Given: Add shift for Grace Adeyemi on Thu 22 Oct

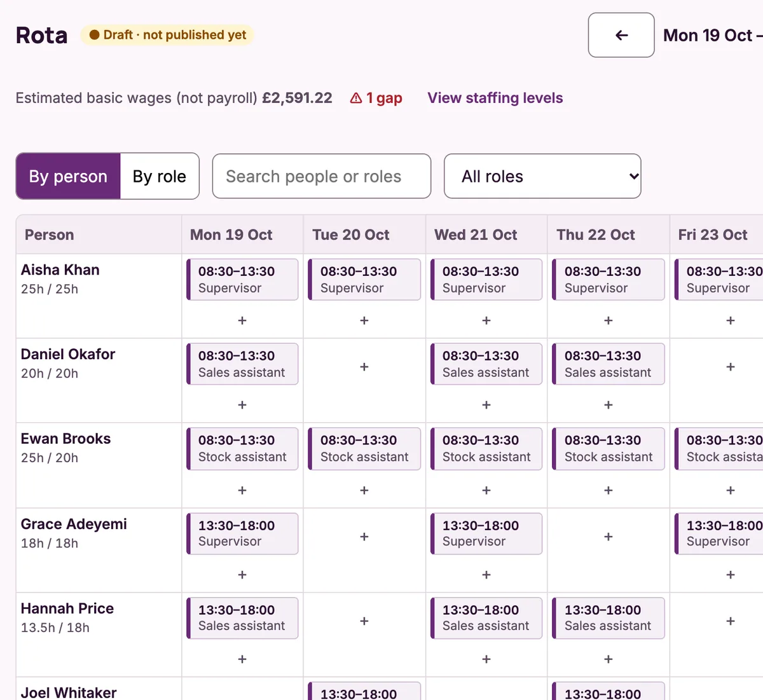Looking at the screenshot, I should coord(608,537).
